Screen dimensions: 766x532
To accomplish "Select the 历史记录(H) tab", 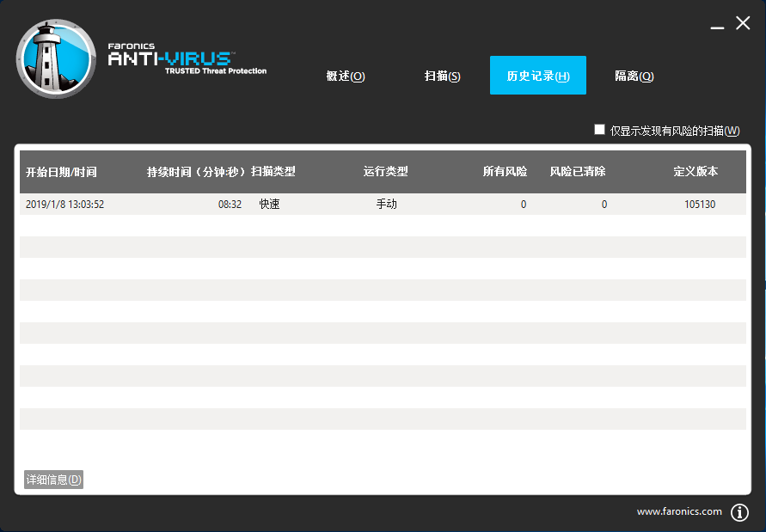I will tap(538, 76).
